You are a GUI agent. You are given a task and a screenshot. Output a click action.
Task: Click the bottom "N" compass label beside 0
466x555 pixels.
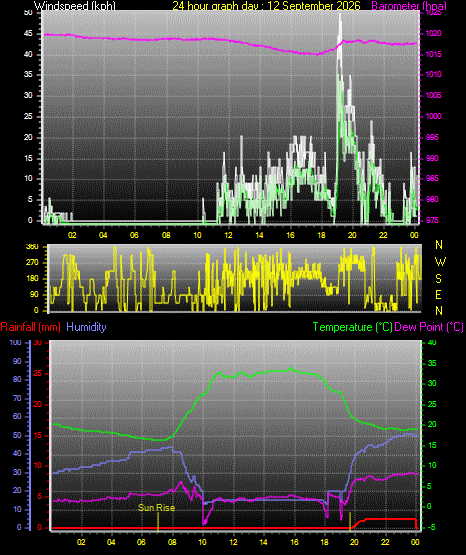click(x=439, y=311)
